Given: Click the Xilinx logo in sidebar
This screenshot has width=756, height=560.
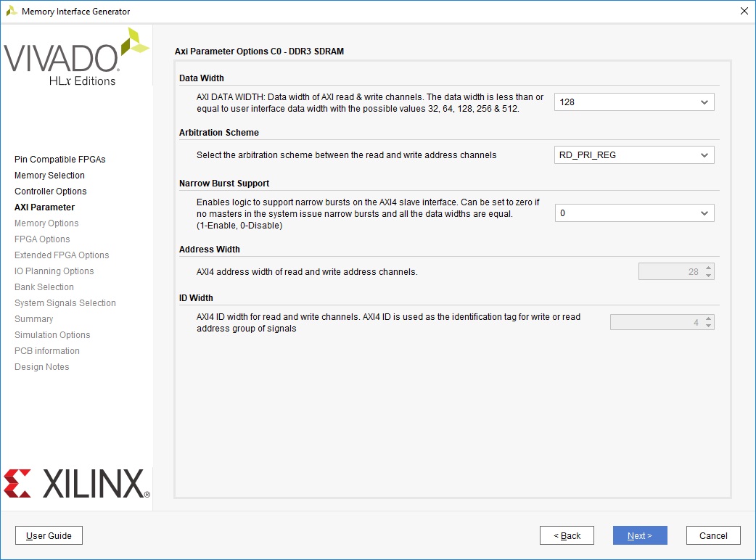Looking at the screenshot, I should pyautogui.click(x=76, y=483).
